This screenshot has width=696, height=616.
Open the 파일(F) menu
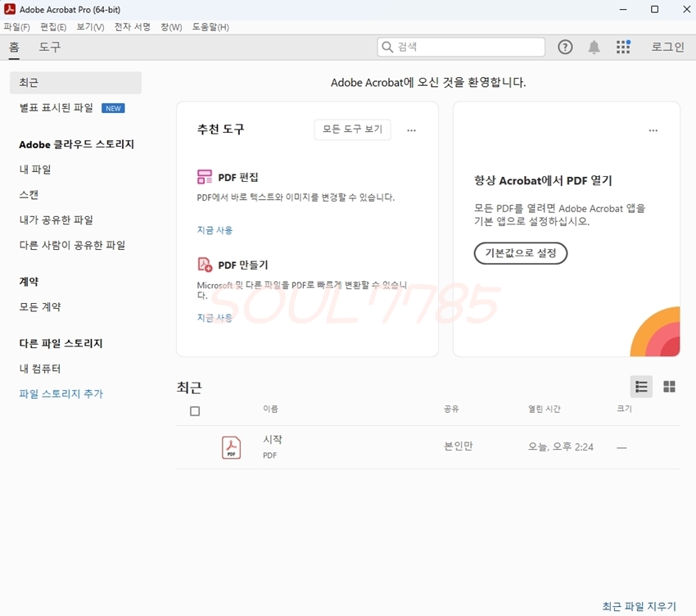(16, 27)
